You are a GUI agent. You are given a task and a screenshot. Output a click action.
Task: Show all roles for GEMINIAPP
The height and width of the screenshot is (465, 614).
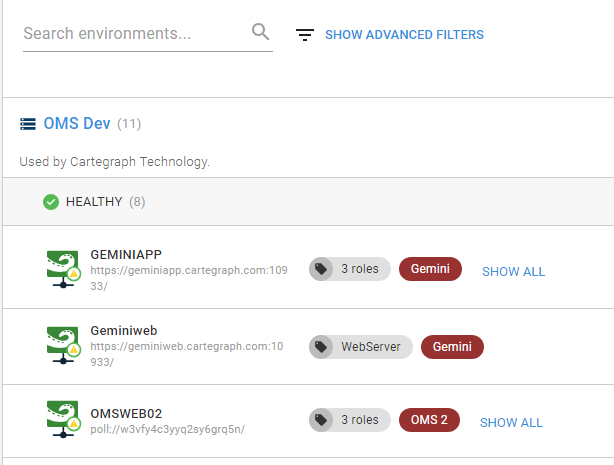click(513, 271)
